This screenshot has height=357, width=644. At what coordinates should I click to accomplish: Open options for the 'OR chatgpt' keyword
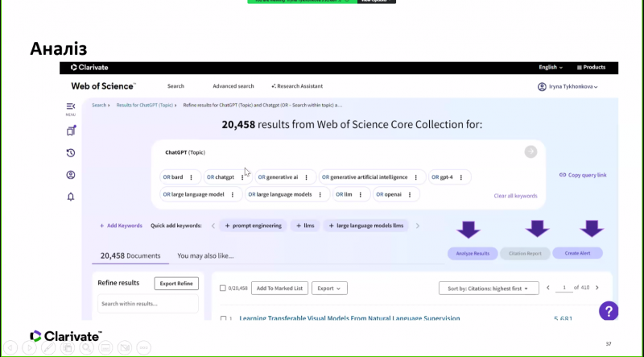tap(242, 177)
